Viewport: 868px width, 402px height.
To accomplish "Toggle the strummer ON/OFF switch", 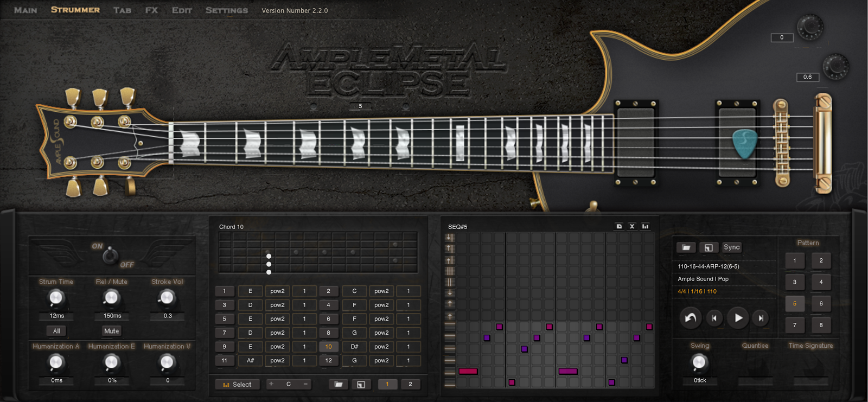I will [111, 254].
